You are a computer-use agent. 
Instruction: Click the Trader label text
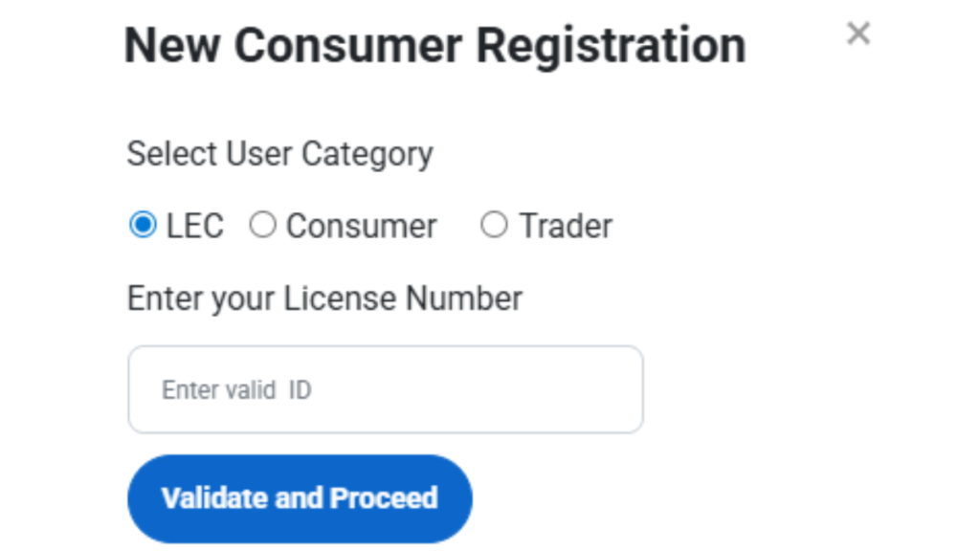click(x=566, y=227)
